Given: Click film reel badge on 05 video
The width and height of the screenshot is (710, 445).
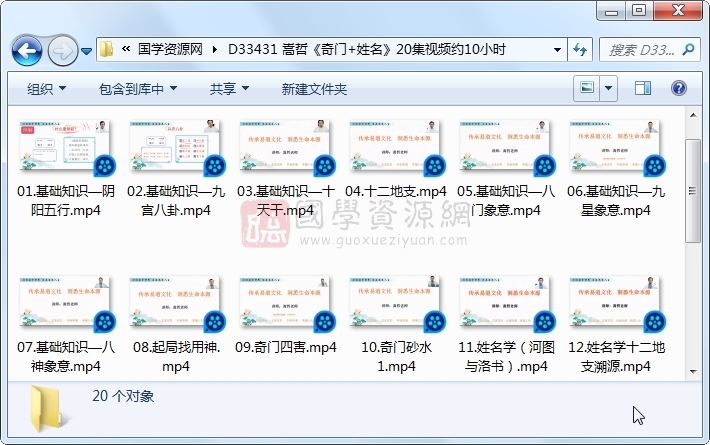Looking at the screenshot, I should click(x=545, y=166).
